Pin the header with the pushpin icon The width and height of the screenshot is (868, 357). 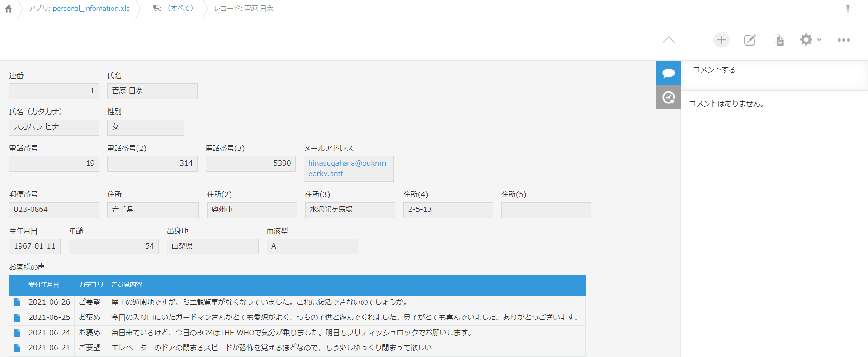pos(848,9)
